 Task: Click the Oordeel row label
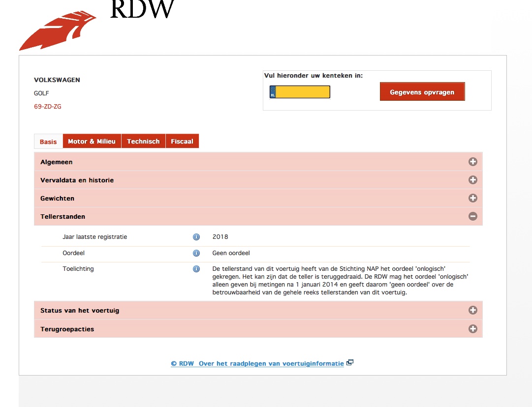tap(74, 253)
